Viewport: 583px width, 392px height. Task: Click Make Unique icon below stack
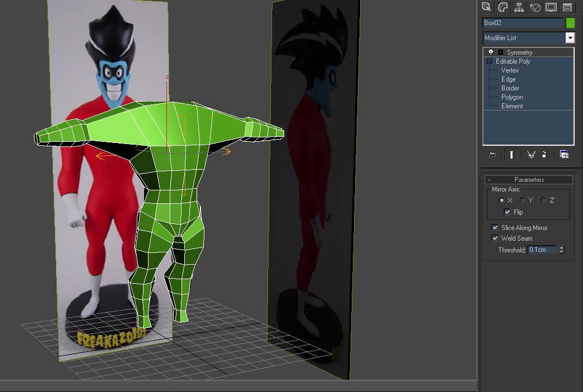pyautogui.click(x=531, y=154)
